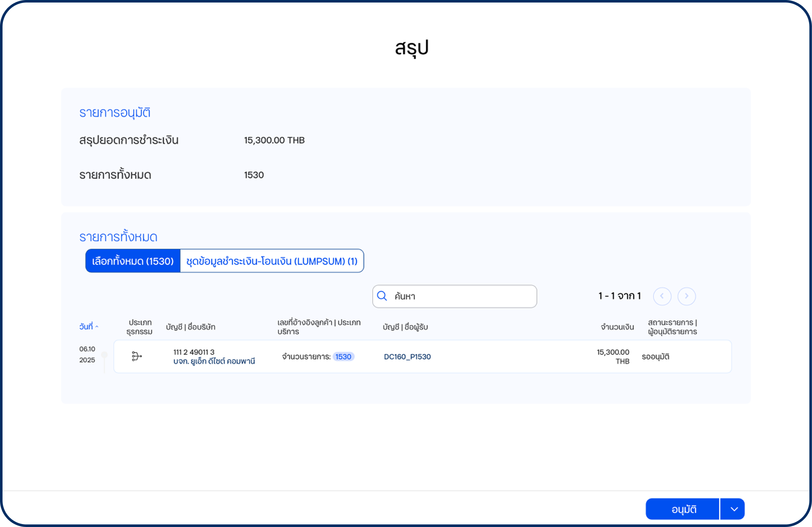812x527 pixels.
Task: Click the บัญชี | ชื่อผู้รับ column header
Action: 405,327
